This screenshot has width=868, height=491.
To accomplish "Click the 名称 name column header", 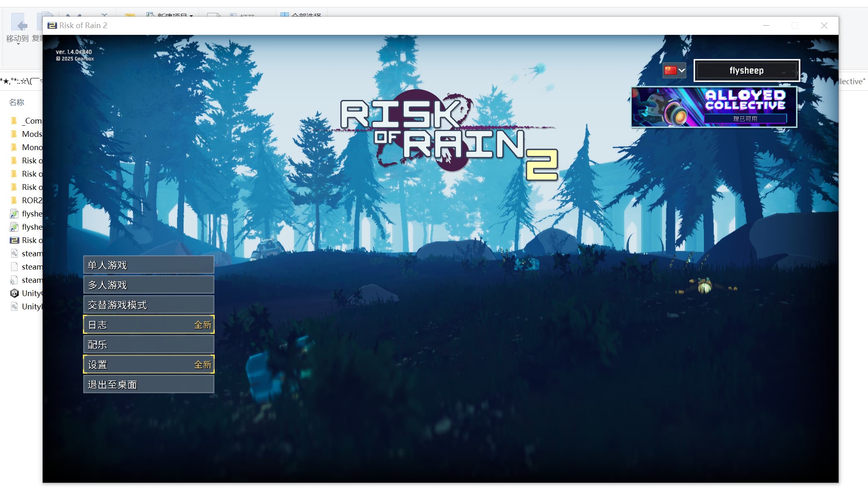I will [x=17, y=102].
